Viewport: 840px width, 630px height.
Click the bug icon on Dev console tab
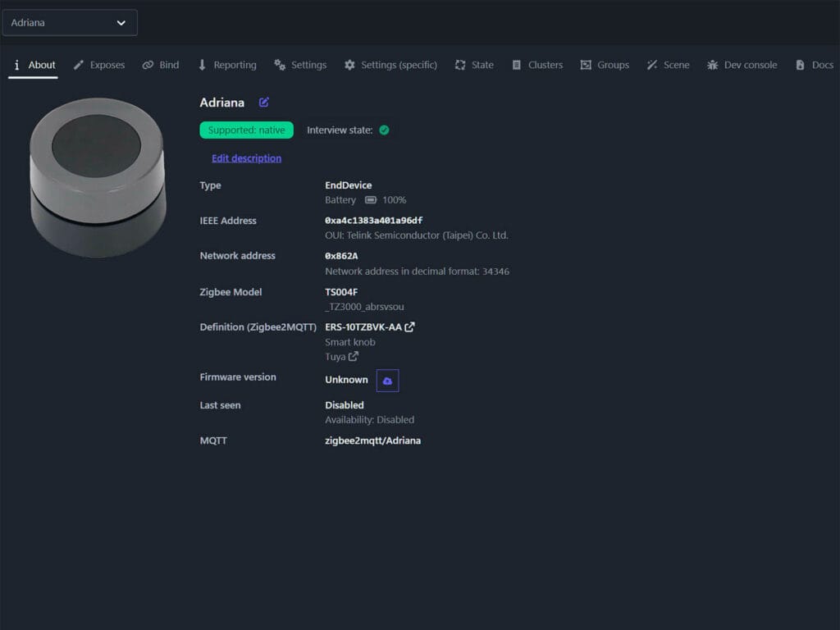point(713,65)
